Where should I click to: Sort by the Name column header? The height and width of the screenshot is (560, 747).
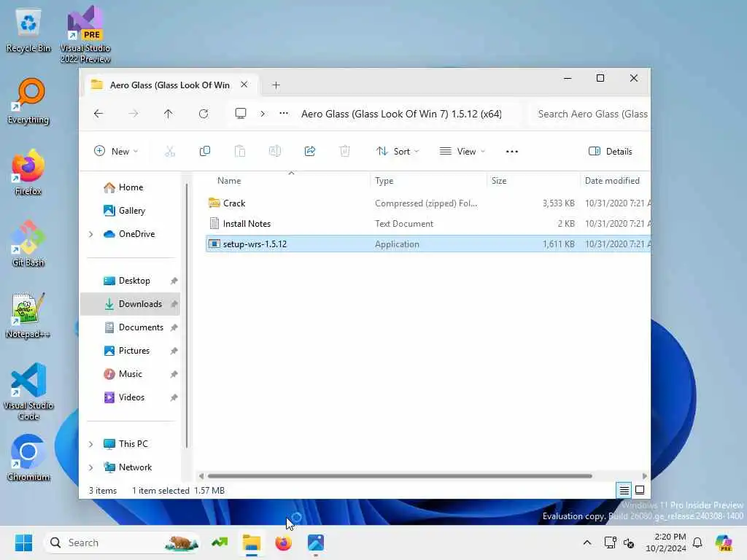(287, 181)
